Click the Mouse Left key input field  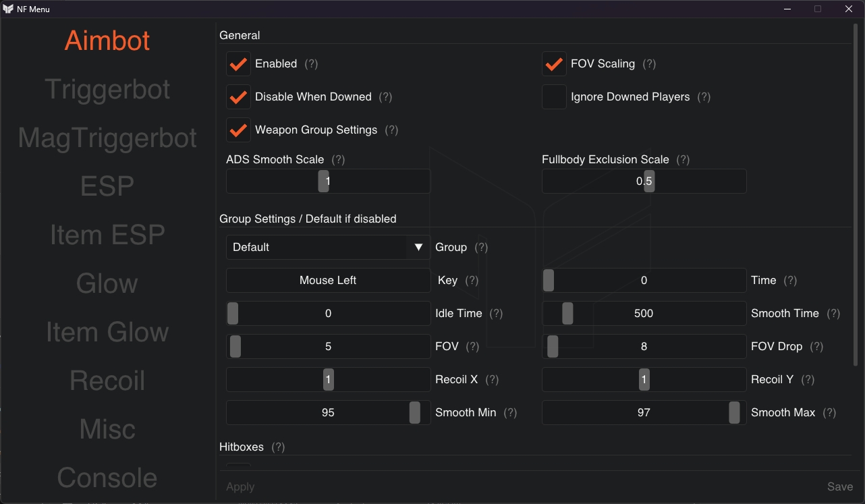pyautogui.click(x=327, y=280)
